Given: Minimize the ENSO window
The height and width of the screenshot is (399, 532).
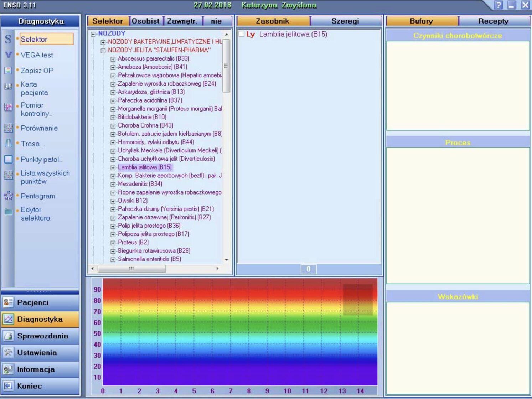Looking at the screenshot, I should (x=512, y=5).
